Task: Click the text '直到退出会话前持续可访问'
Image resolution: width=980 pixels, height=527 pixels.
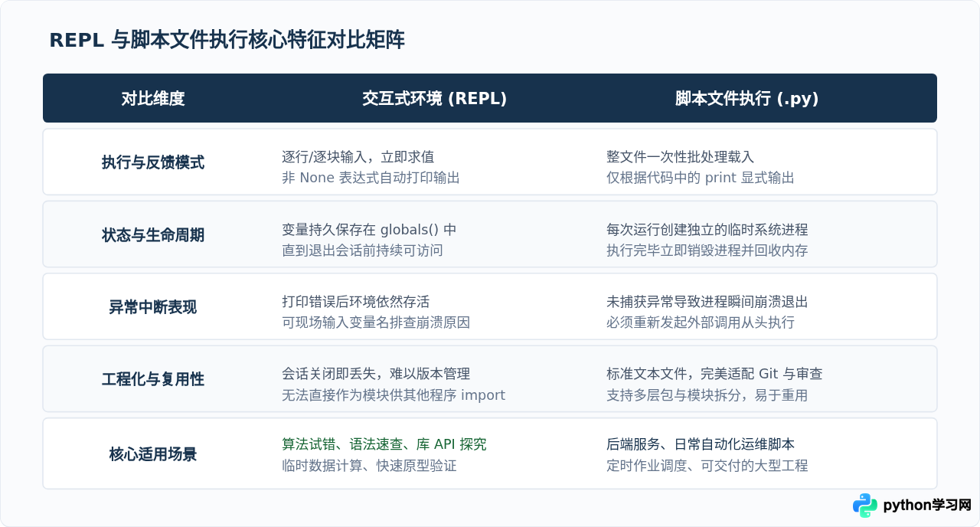Action: (x=362, y=250)
